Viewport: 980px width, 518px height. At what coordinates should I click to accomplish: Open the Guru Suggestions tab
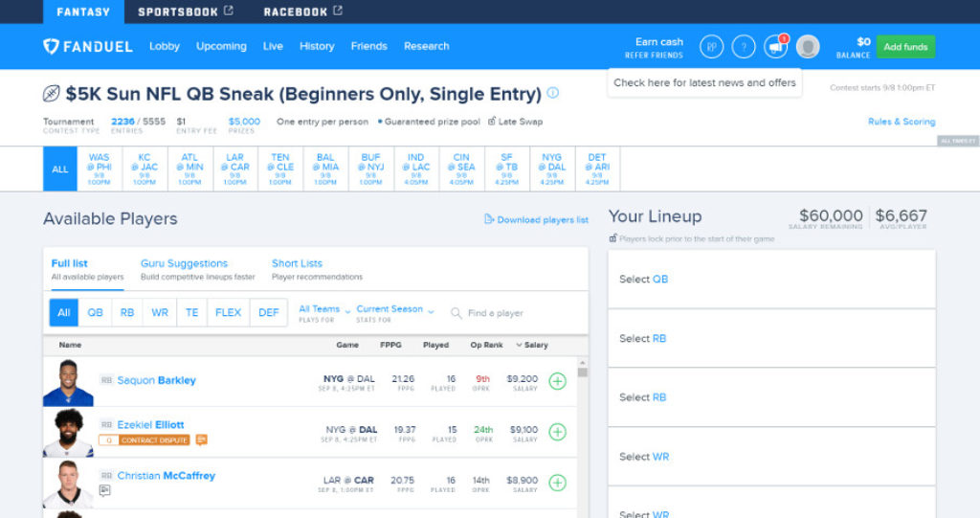click(197, 269)
